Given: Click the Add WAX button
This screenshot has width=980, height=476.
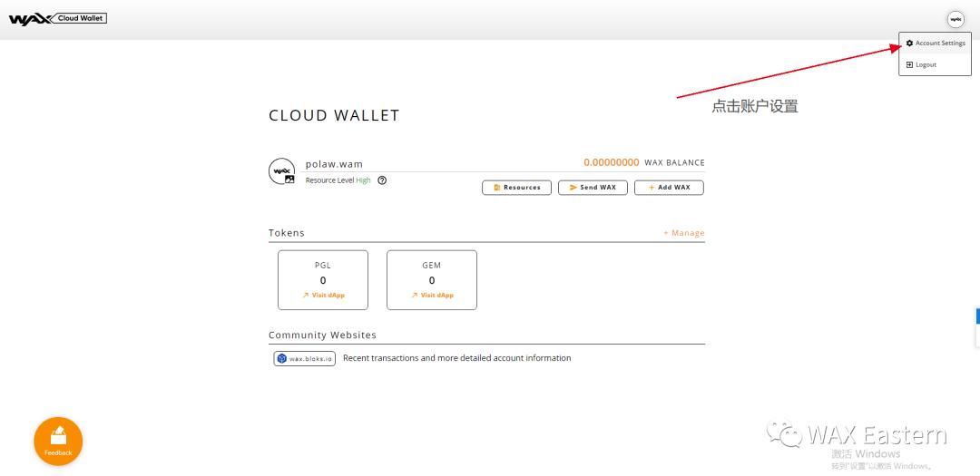Looking at the screenshot, I should (669, 188).
